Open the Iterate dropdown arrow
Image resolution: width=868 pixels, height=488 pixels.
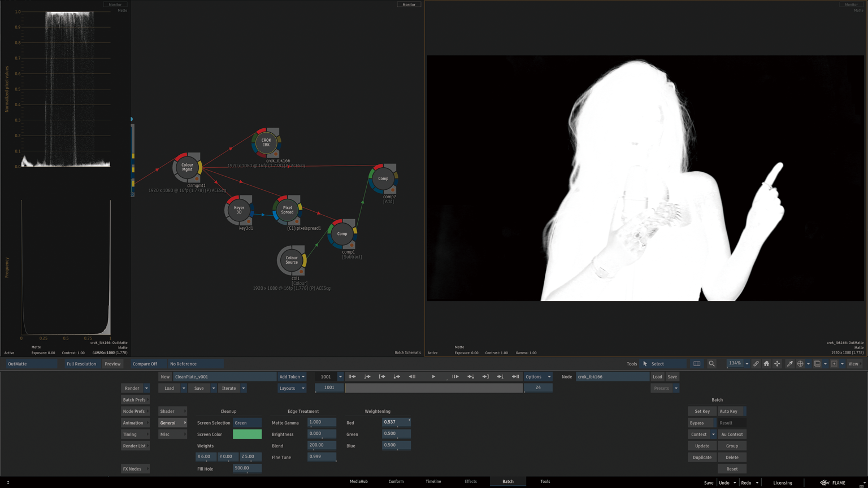tap(244, 388)
